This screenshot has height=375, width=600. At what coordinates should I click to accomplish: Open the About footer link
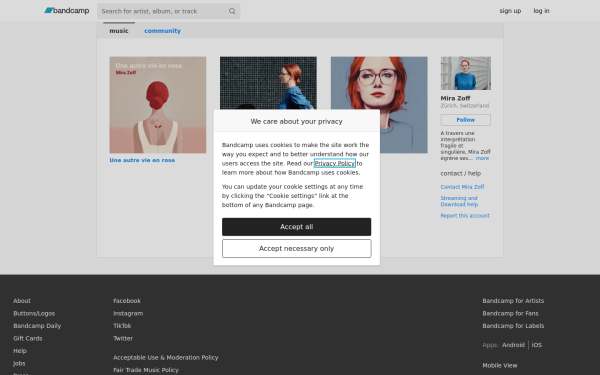tap(22, 301)
